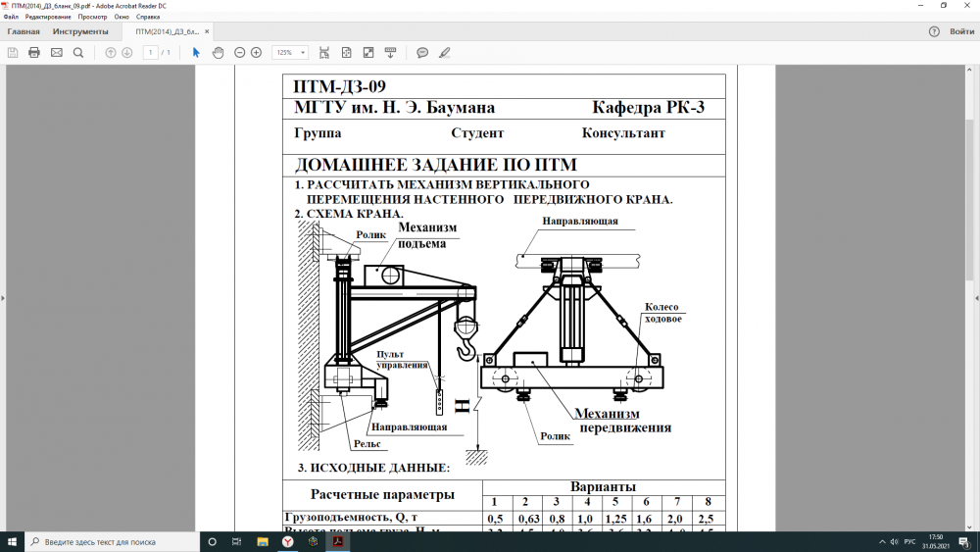Switch the РУС input language indicator
This screenshot has width=980, height=552.
click(x=910, y=542)
